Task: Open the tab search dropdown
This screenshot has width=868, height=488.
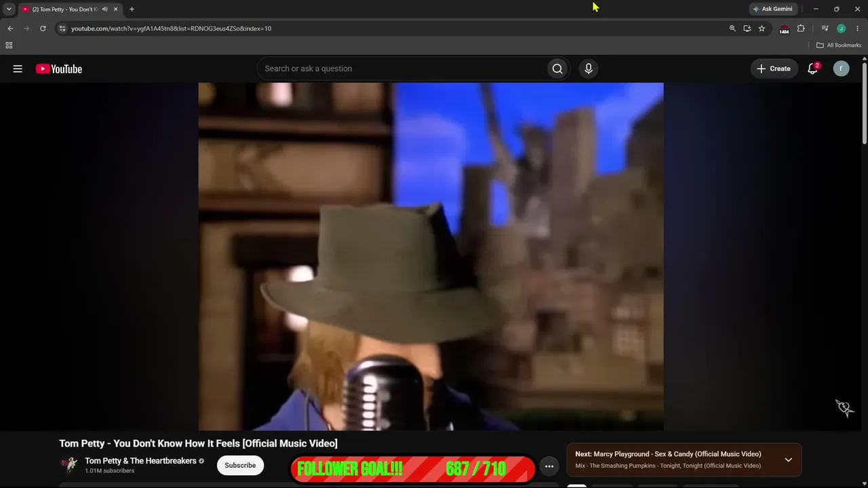Action: pos(9,9)
